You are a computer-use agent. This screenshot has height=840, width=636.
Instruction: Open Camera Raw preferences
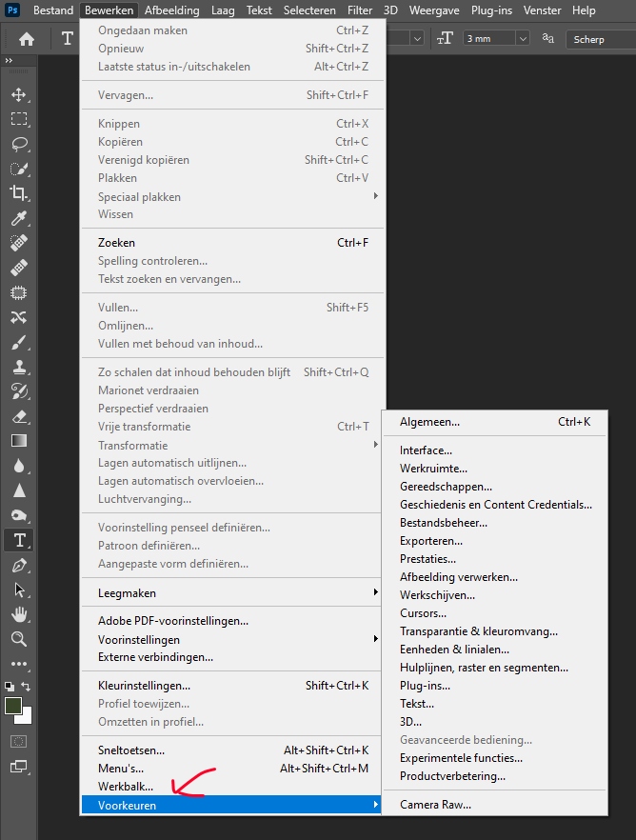point(495,804)
